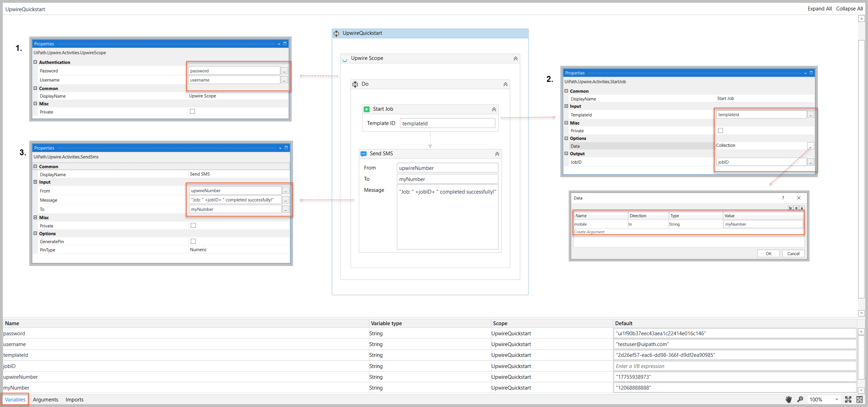The height and width of the screenshot is (407, 868).
Task: Open ellipsis editor for Username property
Action: (284, 80)
